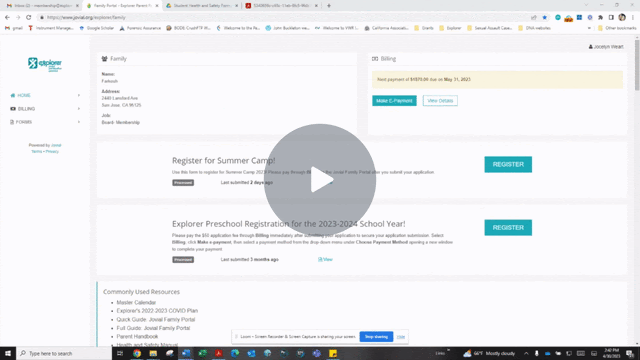Switch to the PDF browser tab
640x360 pixels.
282,6
